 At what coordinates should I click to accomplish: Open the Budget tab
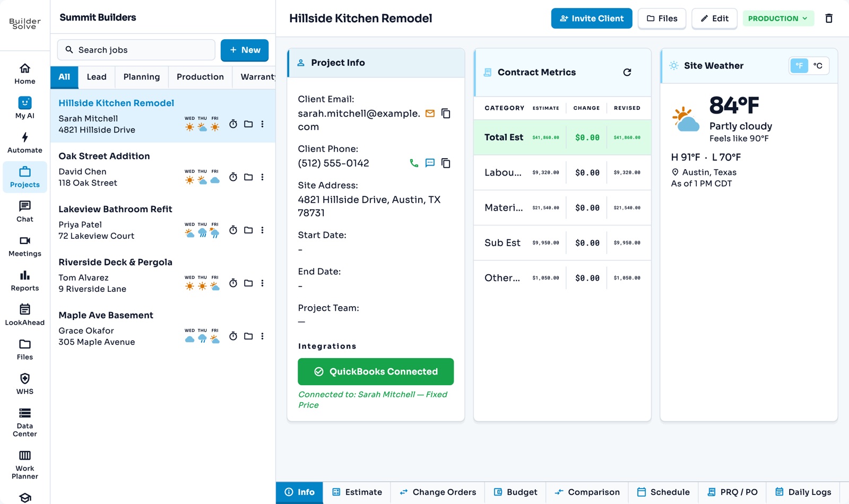[x=515, y=492]
